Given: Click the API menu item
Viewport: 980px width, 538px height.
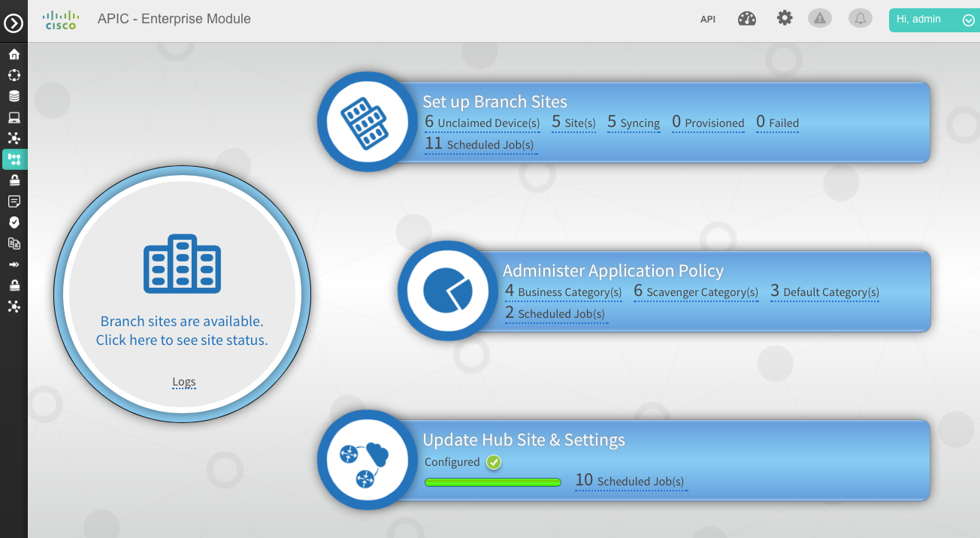Looking at the screenshot, I should click(x=708, y=20).
